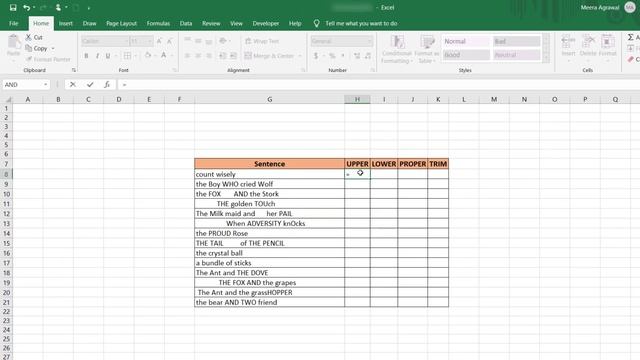Viewport: 640px width, 360px height.
Task: Open Font group dialog launcher
Action: (175, 70)
